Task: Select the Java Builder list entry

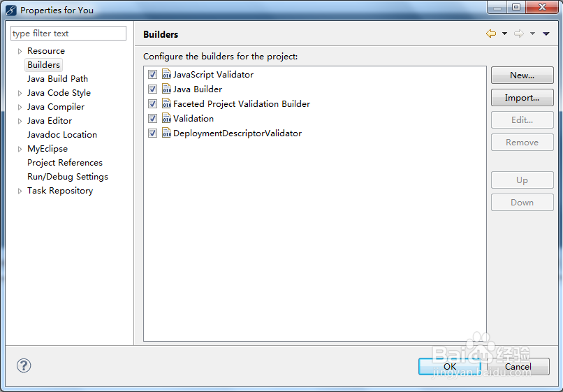Action: (198, 89)
